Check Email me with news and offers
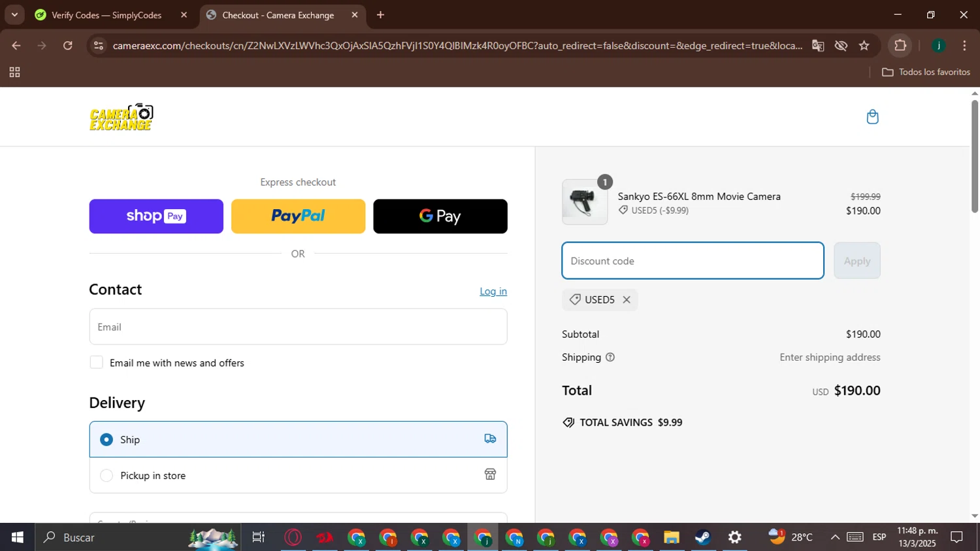The height and width of the screenshot is (551, 980). coord(97,363)
